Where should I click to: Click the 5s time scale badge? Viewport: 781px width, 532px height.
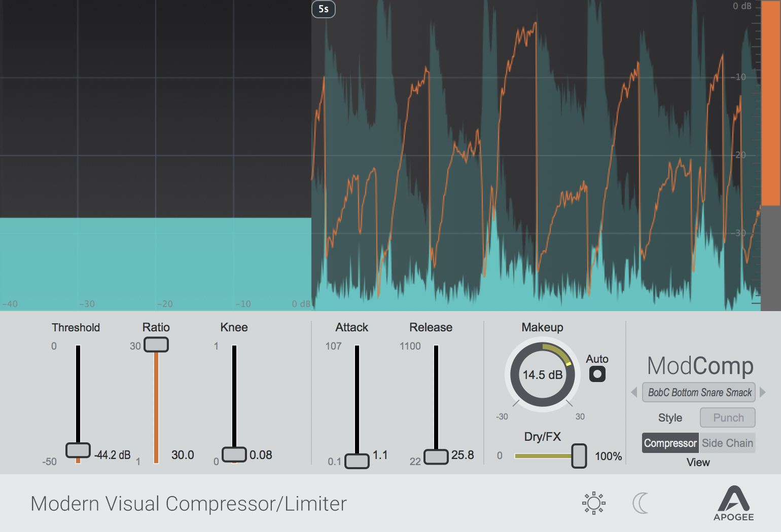point(323,9)
